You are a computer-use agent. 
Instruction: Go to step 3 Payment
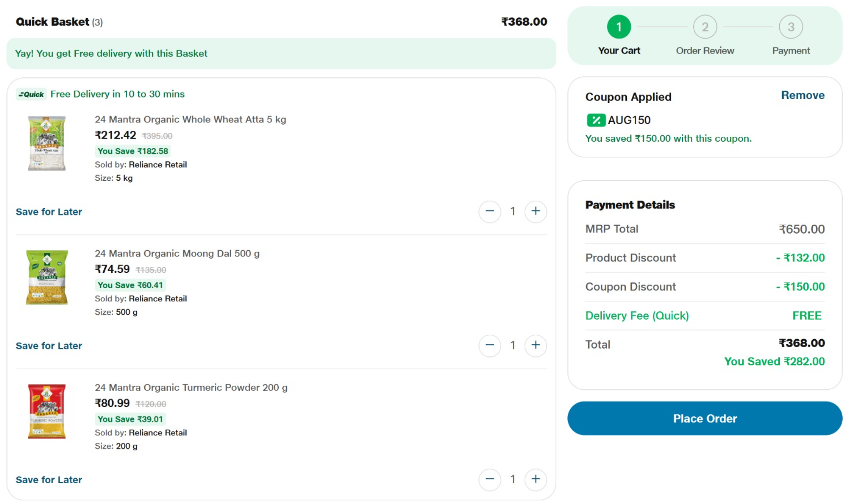791,27
